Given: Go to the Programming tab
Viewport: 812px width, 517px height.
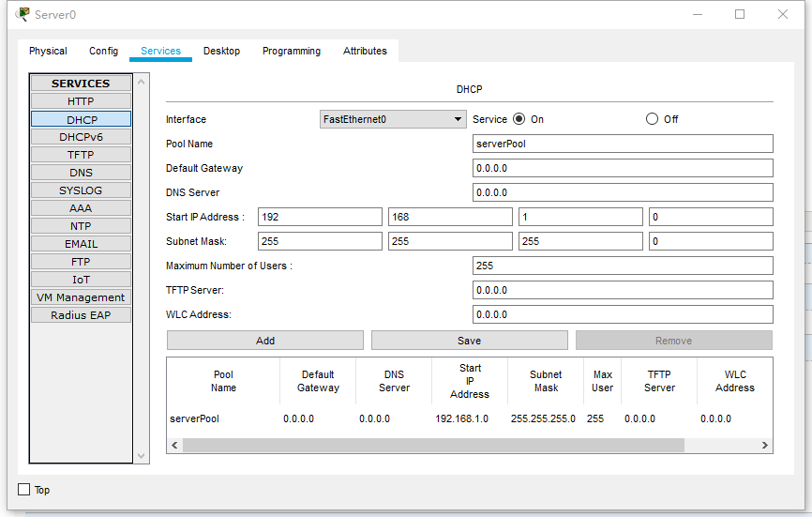Looking at the screenshot, I should (291, 51).
